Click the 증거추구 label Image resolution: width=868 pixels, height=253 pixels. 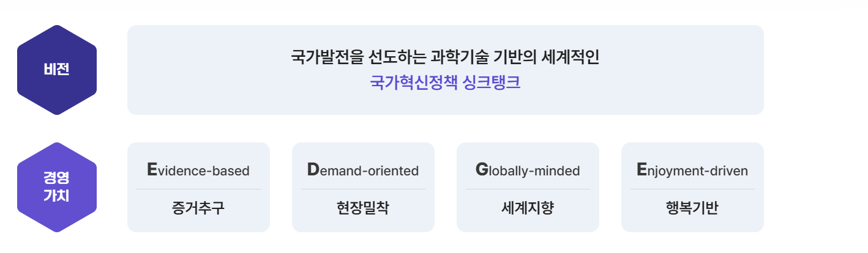198,208
